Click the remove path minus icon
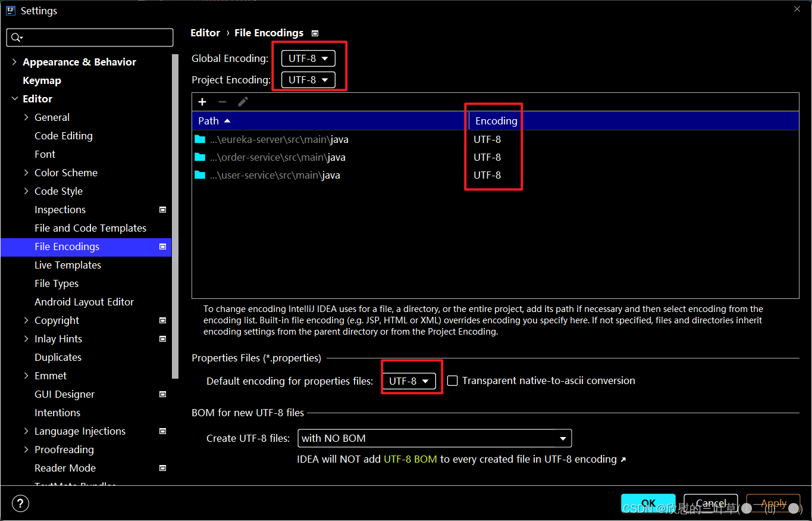The image size is (812, 521). pos(222,102)
